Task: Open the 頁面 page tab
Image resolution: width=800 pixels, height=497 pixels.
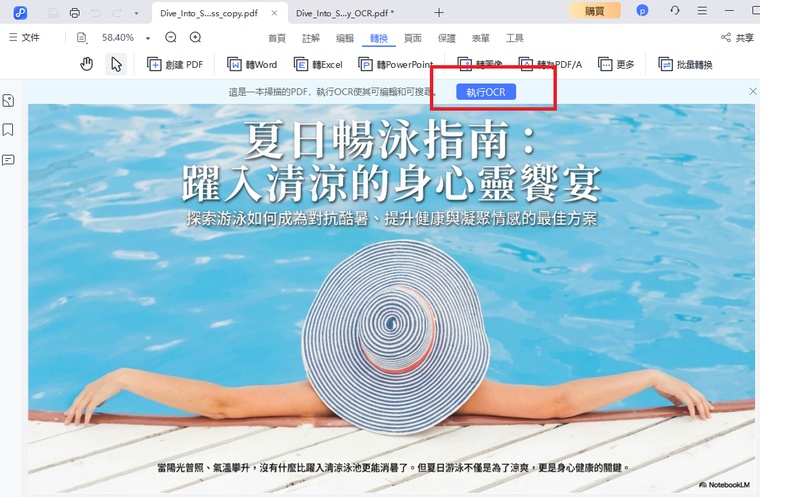Action: (413, 38)
